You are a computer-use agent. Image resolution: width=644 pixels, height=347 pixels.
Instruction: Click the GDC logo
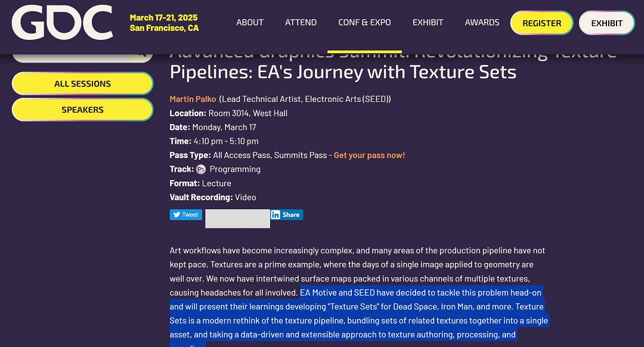62,23
